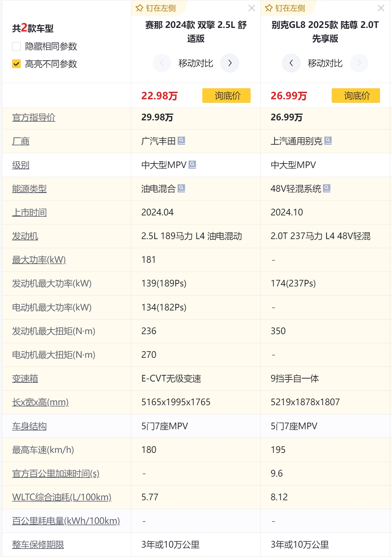Open 变速箱 parameter link

click(25, 379)
